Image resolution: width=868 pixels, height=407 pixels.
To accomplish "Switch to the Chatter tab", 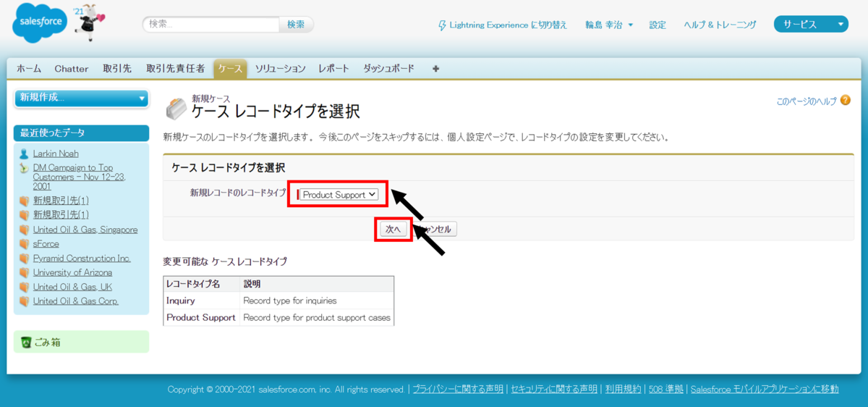I will click(72, 69).
